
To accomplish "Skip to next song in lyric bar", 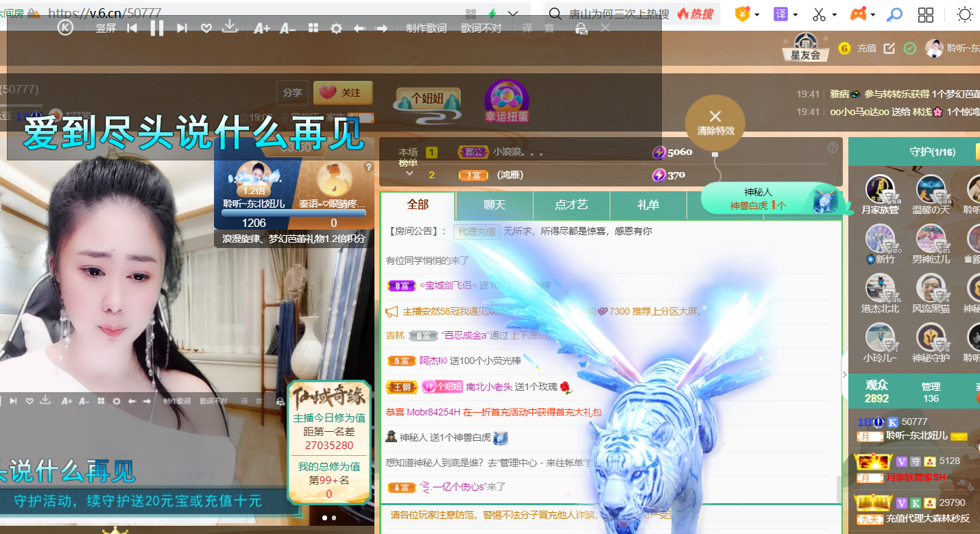I will click(x=182, y=28).
